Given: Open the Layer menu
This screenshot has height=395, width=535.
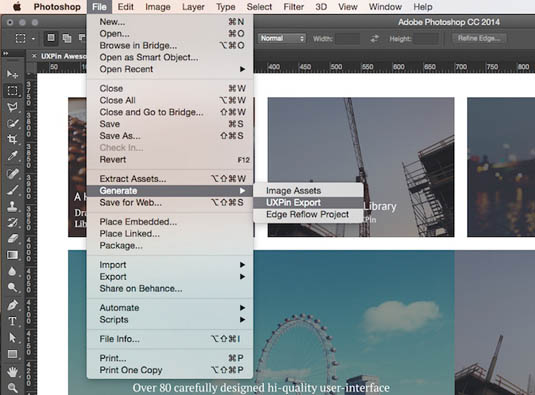Looking at the screenshot, I should pyautogui.click(x=193, y=7).
